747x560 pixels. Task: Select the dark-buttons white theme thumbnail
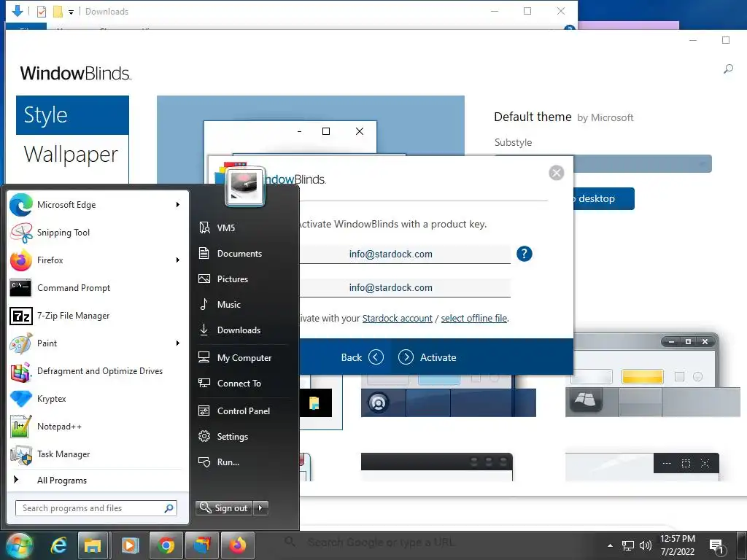[642, 467]
